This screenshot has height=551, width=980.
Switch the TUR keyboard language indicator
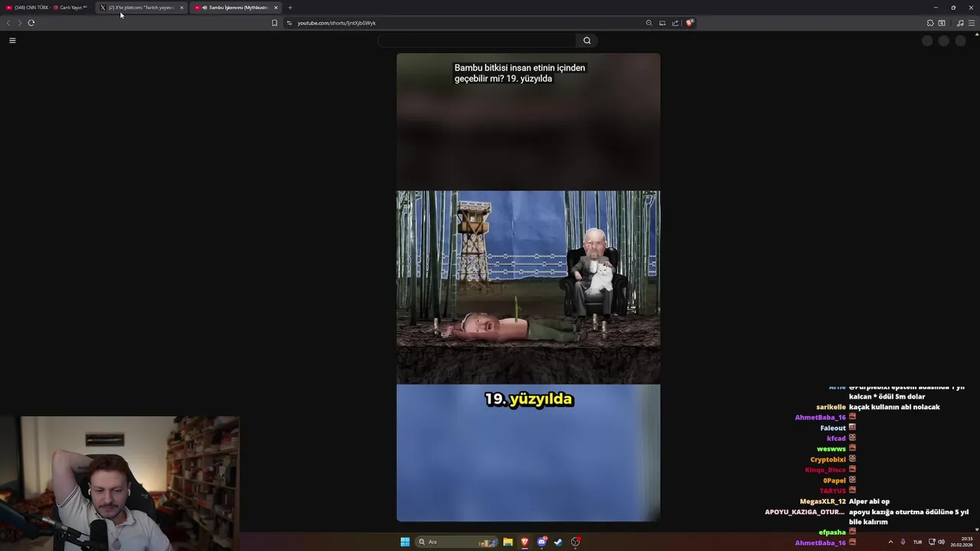(x=917, y=542)
